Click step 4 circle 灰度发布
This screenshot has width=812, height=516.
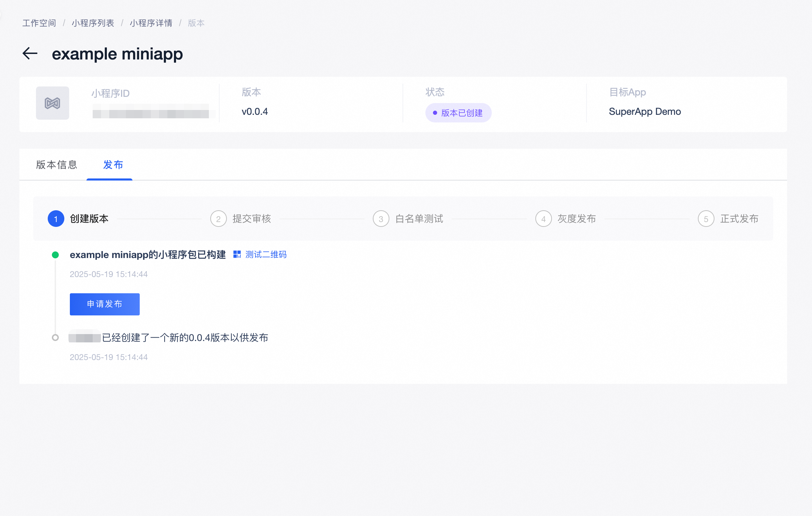[x=544, y=219]
